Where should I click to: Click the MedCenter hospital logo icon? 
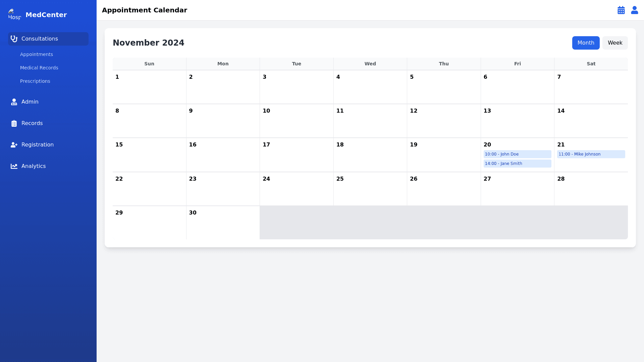[14, 15]
